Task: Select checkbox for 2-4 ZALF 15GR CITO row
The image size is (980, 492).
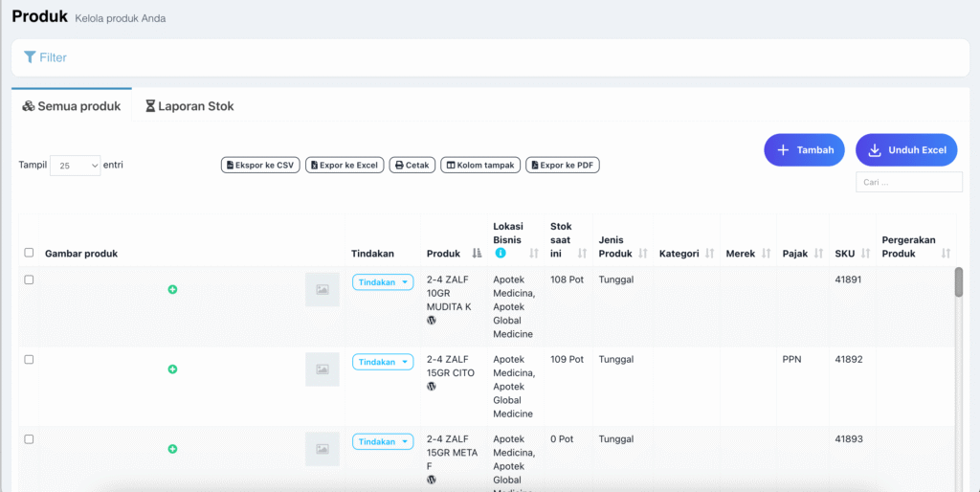Action: [x=29, y=359]
